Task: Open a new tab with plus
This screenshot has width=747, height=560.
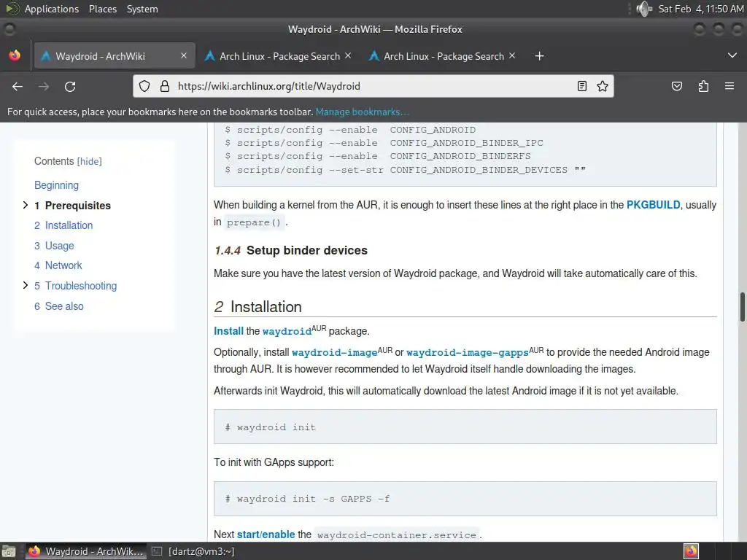Action: click(x=539, y=56)
